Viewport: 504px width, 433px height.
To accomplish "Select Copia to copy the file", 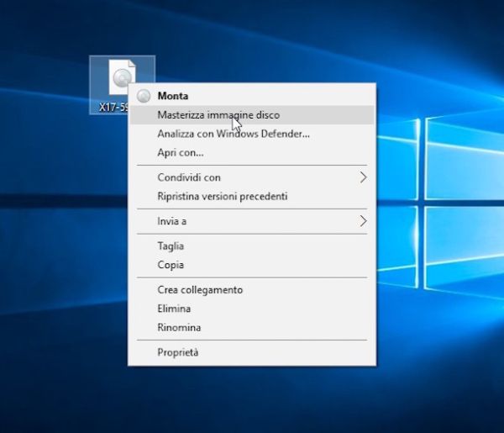I will [171, 265].
